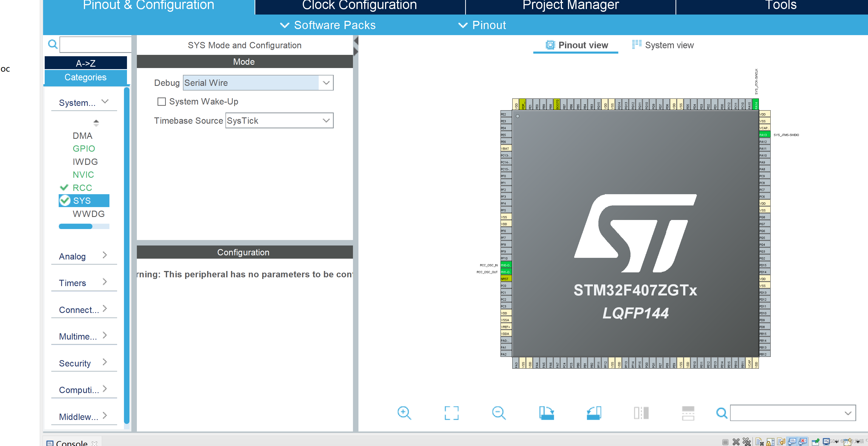Click the Categories button
Viewport: 868px width, 446px height.
pyautogui.click(x=86, y=77)
